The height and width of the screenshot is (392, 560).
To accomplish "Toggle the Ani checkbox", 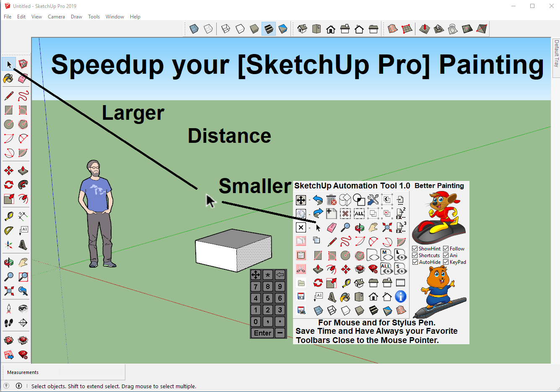I will tap(446, 255).
